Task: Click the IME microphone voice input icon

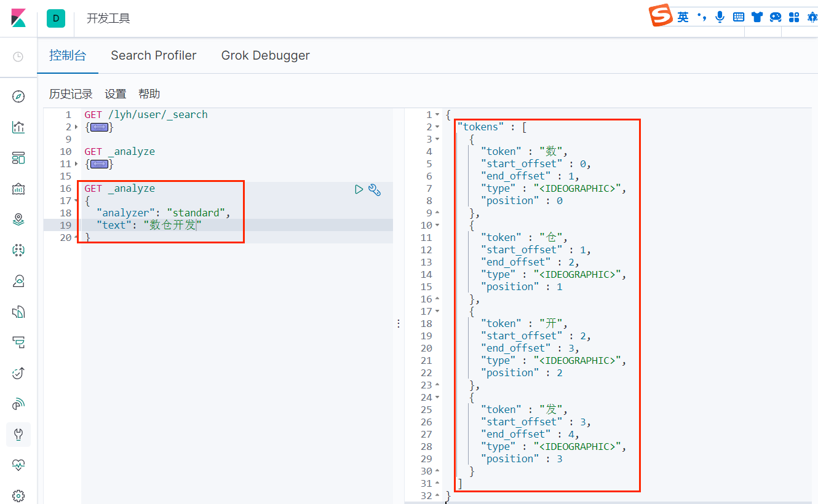Action: 720,17
